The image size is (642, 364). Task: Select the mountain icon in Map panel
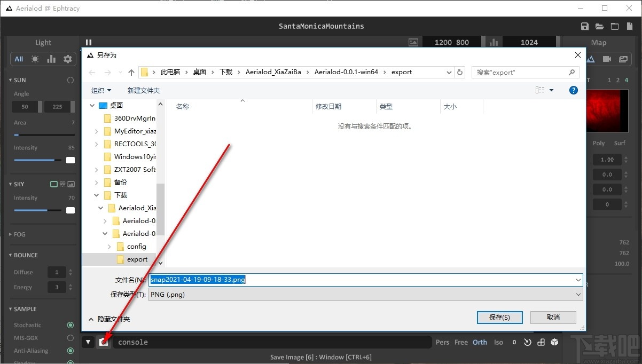591,59
